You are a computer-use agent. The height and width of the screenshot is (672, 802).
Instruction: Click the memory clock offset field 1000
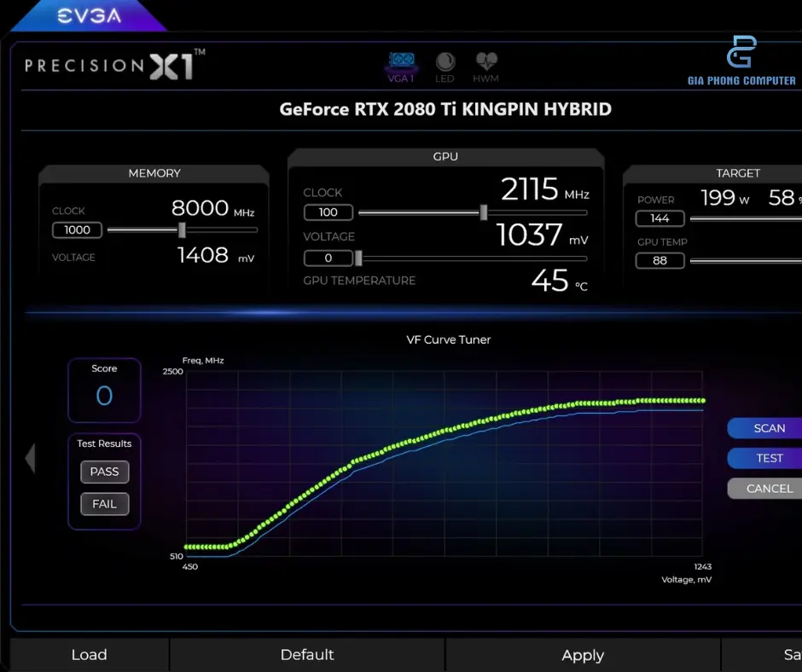point(78,229)
